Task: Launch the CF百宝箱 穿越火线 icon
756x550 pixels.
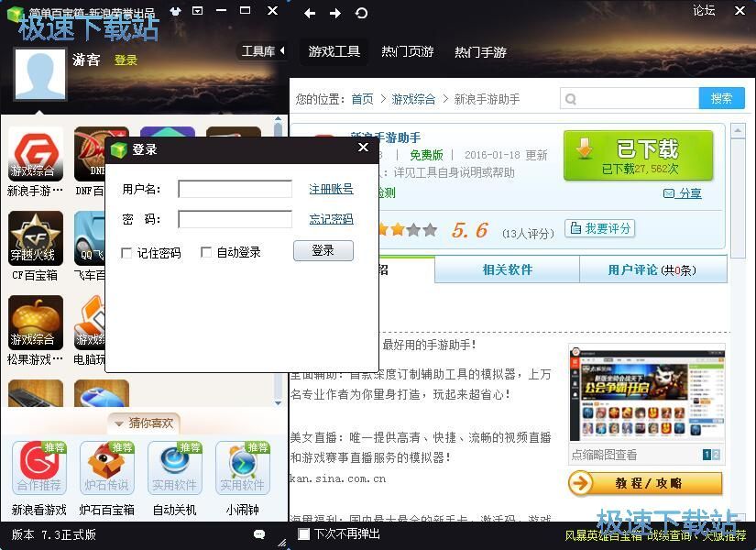Action: pos(36,237)
